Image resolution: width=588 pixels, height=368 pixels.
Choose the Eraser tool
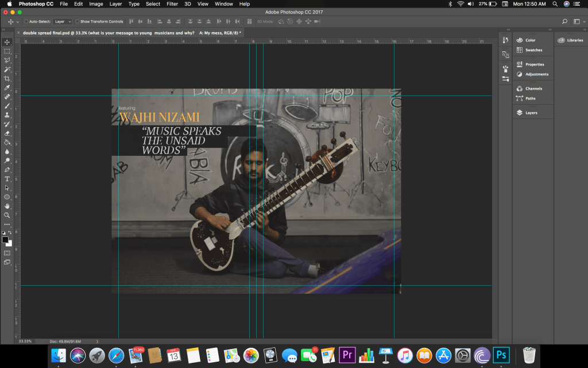point(7,133)
